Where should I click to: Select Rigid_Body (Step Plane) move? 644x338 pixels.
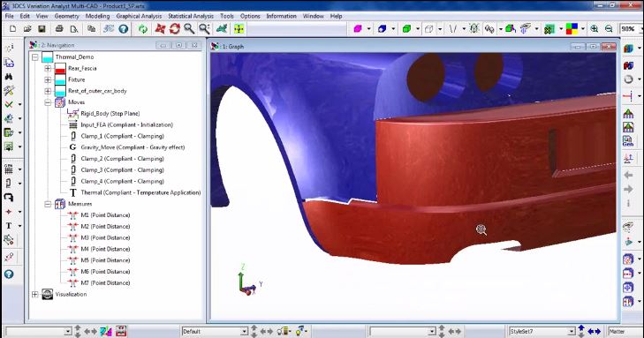coord(110,114)
